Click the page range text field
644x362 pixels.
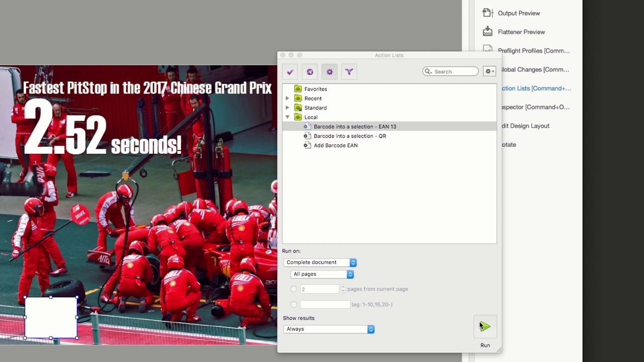[x=325, y=304]
